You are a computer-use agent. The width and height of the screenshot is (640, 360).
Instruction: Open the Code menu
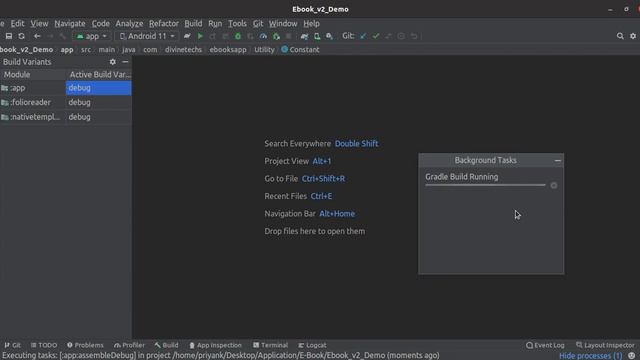100,24
